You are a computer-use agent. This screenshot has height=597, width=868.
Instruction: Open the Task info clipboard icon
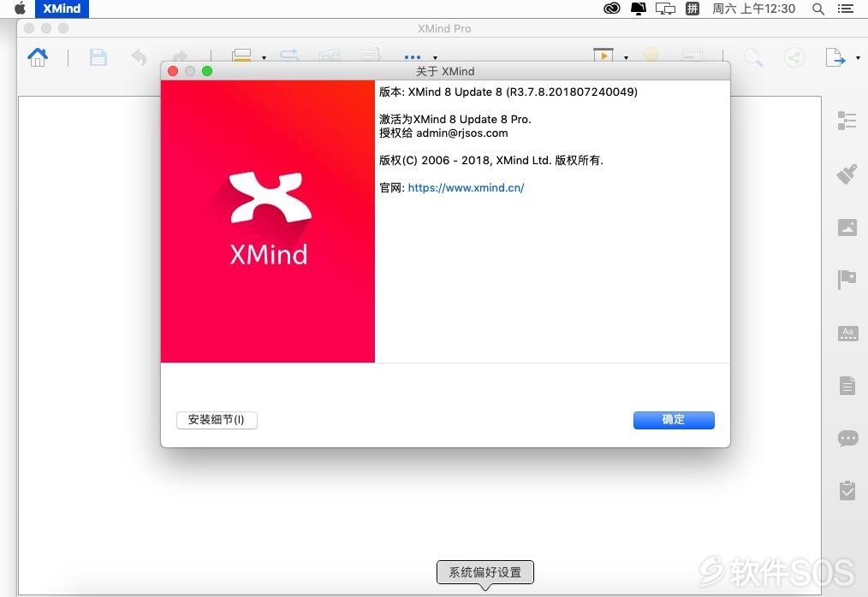pyautogui.click(x=847, y=490)
